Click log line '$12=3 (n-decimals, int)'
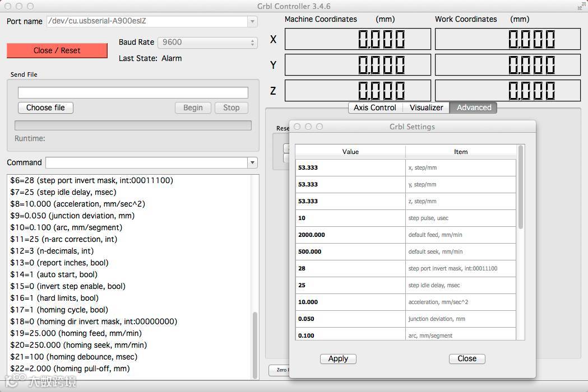Image resolution: width=588 pixels, height=392 pixels. pyautogui.click(x=52, y=251)
